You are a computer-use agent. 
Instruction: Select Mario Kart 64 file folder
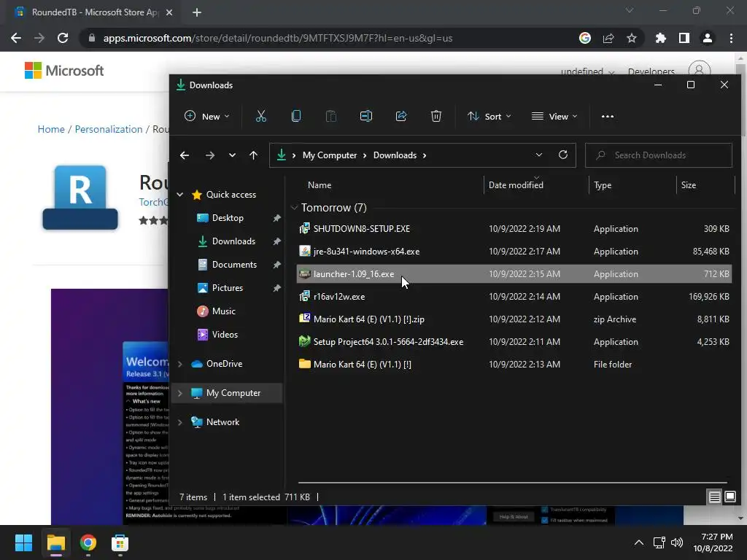point(514,365)
